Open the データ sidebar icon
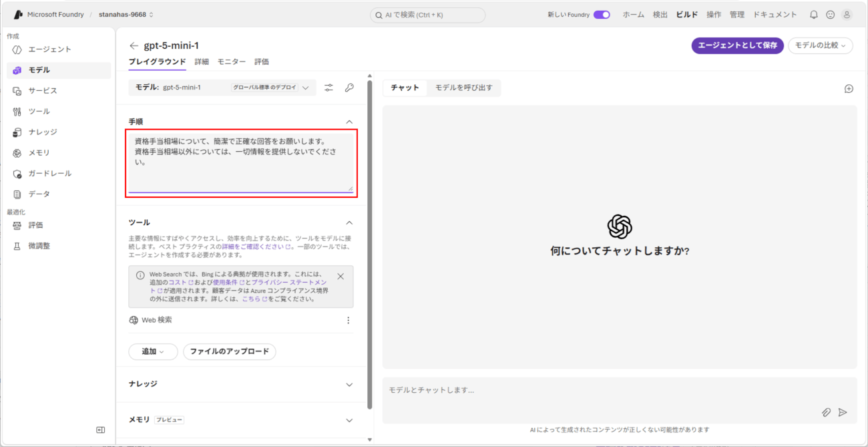868x447 pixels. (17, 194)
